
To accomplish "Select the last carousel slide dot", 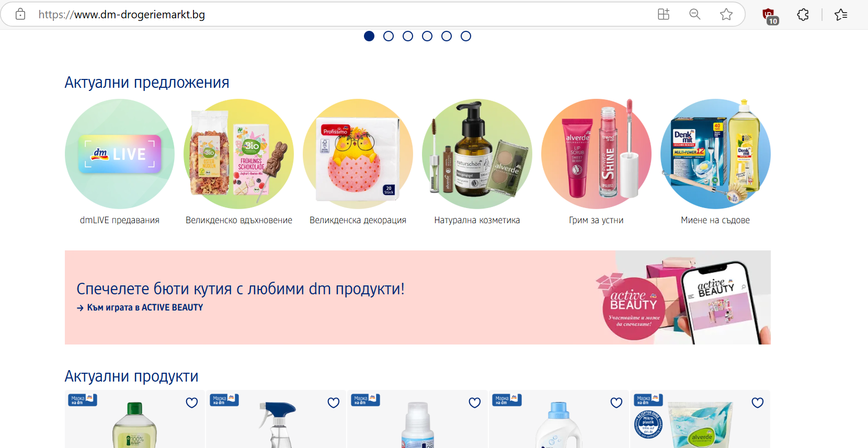I will 466,36.
